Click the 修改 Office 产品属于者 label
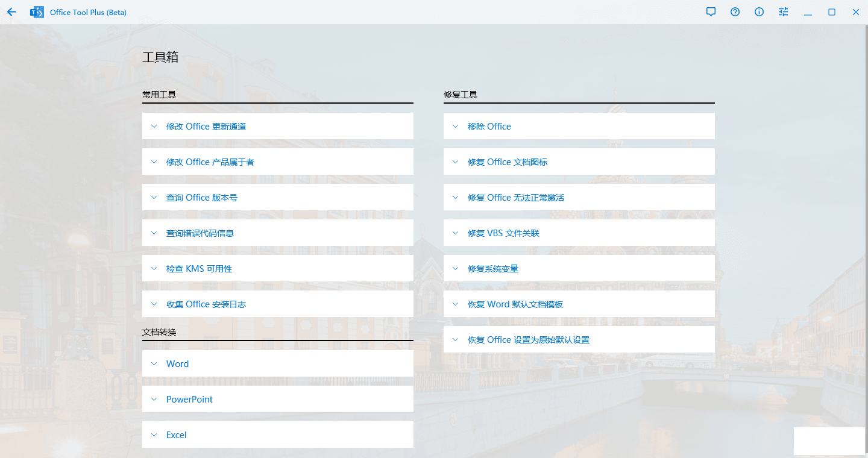 (210, 162)
